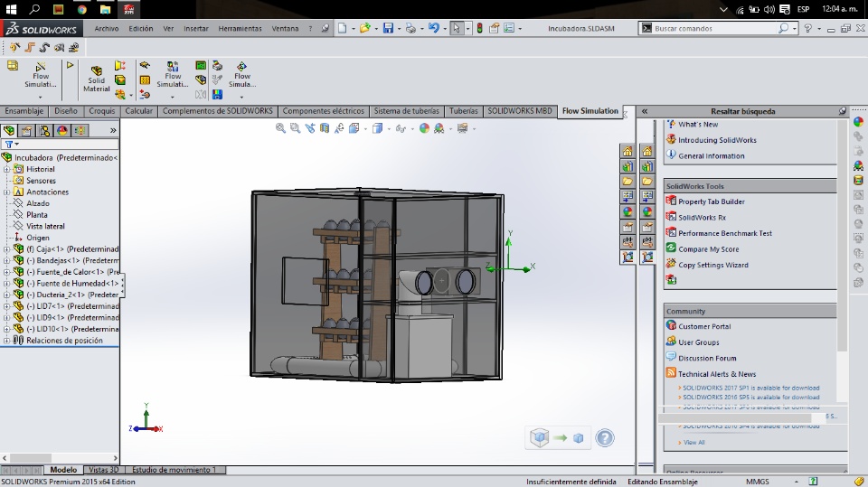Open the first Flow Simulation dropdown arrow

pos(40,97)
